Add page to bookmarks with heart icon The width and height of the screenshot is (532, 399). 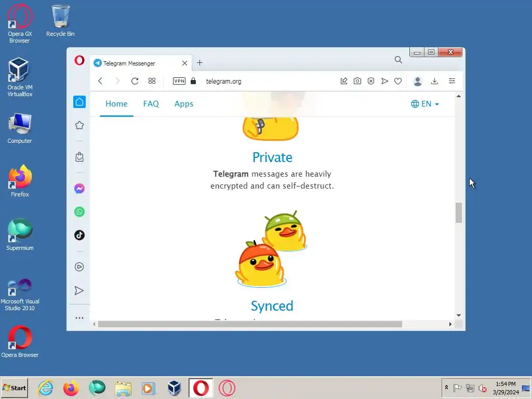pos(398,81)
